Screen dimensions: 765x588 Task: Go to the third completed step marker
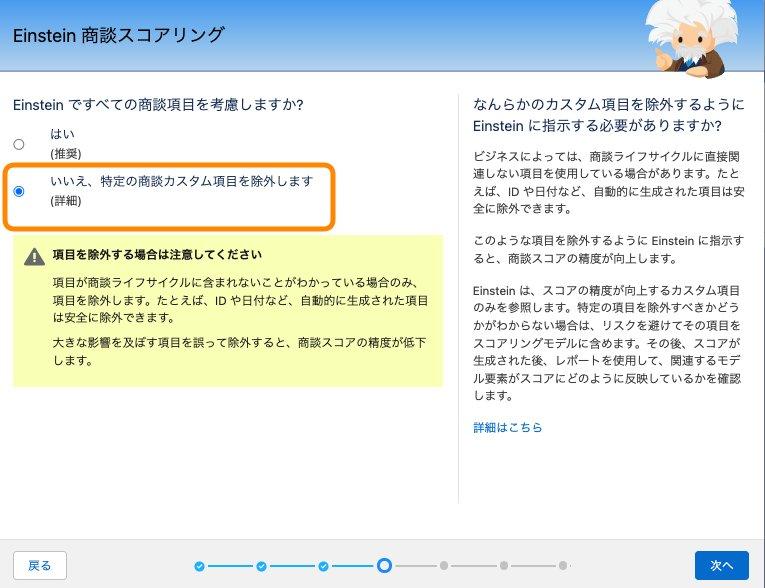click(x=323, y=566)
